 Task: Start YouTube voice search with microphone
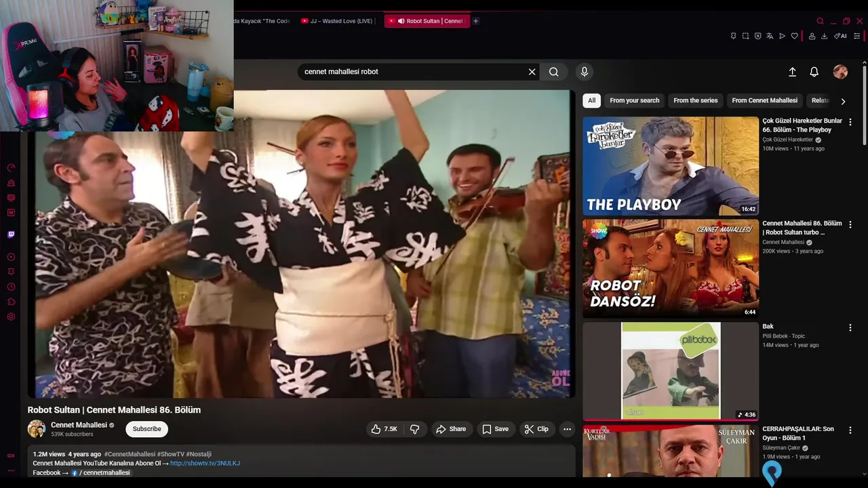[584, 71]
